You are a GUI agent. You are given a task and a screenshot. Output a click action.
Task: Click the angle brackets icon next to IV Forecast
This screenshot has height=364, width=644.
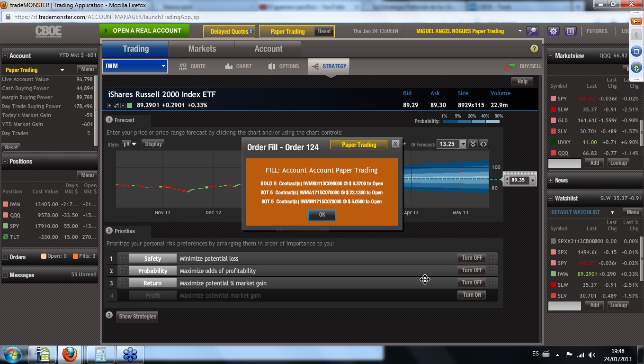483,144
